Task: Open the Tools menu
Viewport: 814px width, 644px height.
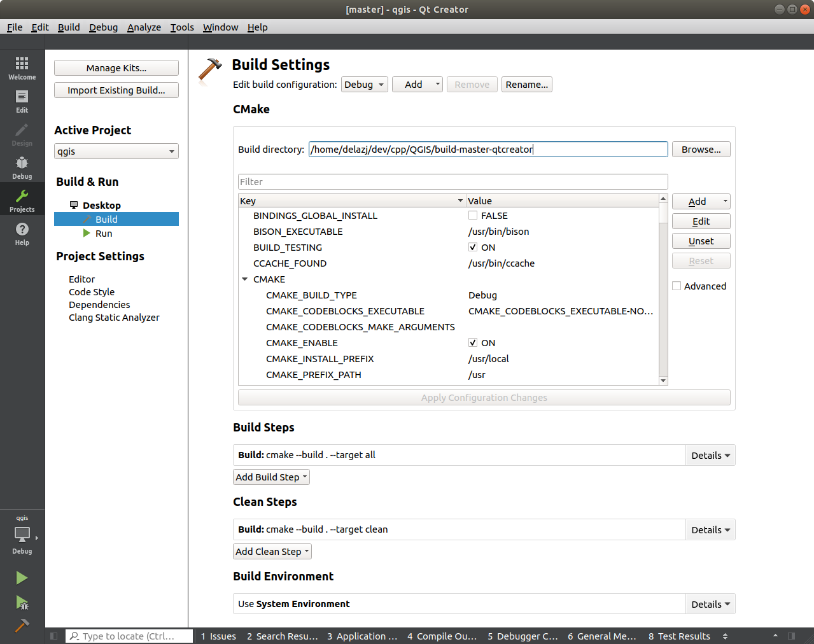Action: click(182, 27)
